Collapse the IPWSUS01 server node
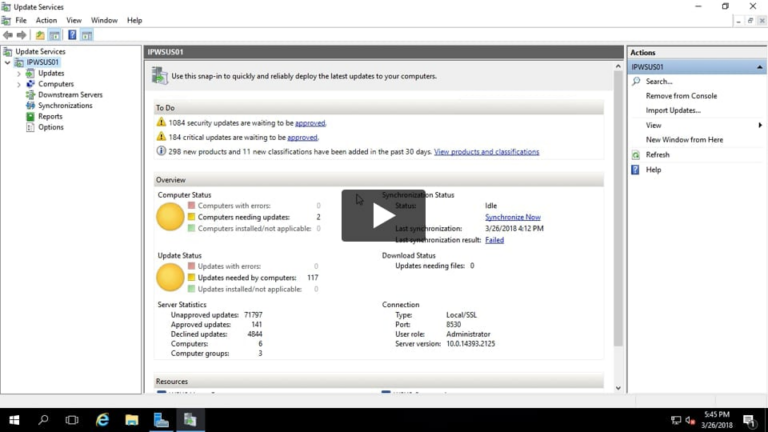Image resolution: width=768 pixels, height=432 pixels. coord(7,63)
